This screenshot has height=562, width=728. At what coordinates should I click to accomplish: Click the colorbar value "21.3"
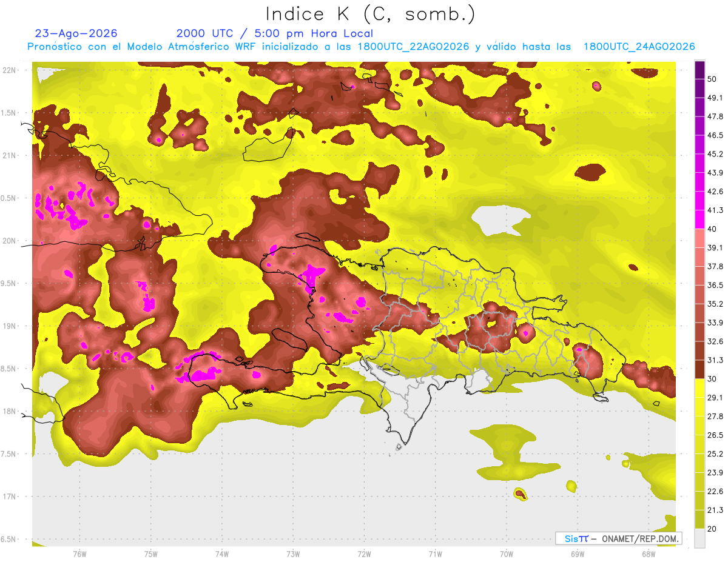click(x=715, y=510)
